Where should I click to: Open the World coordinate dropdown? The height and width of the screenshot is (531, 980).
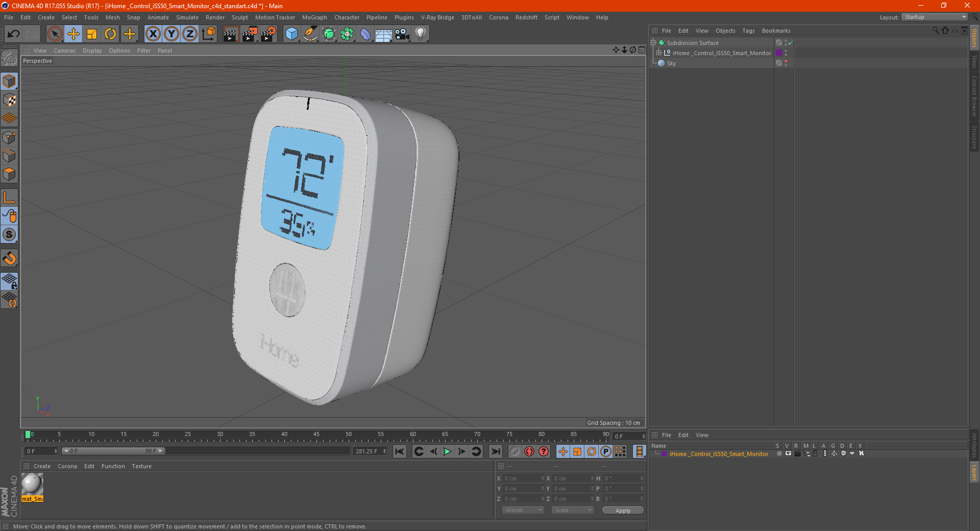pyautogui.click(x=523, y=510)
